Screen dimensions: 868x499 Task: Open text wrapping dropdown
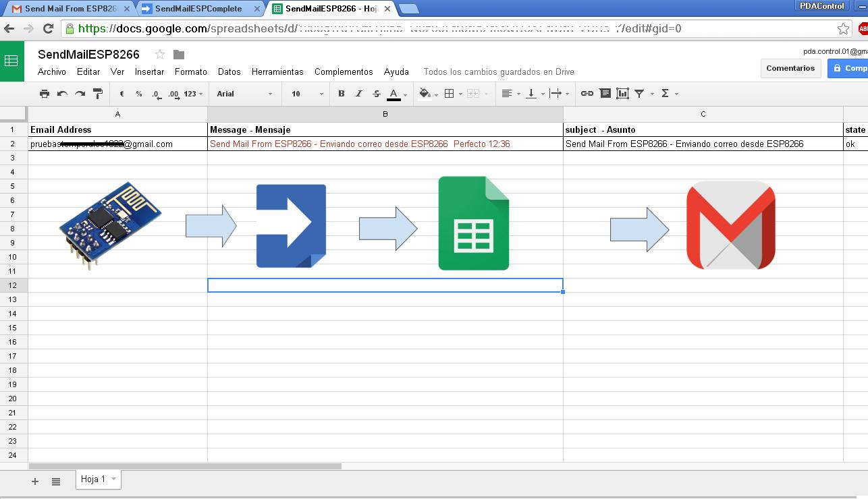(x=559, y=94)
